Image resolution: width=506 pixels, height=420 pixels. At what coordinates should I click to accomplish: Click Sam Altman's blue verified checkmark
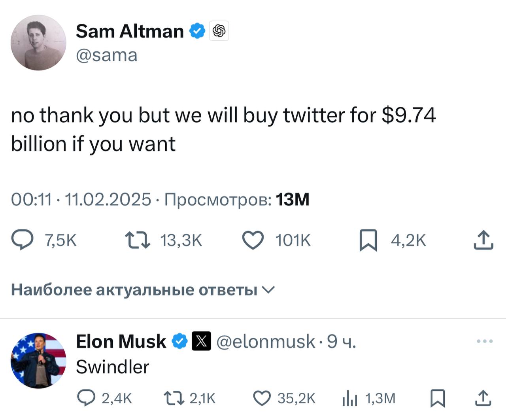click(x=197, y=31)
